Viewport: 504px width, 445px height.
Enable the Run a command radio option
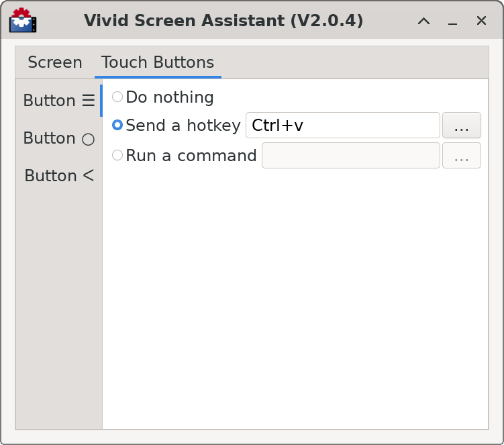(117, 156)
